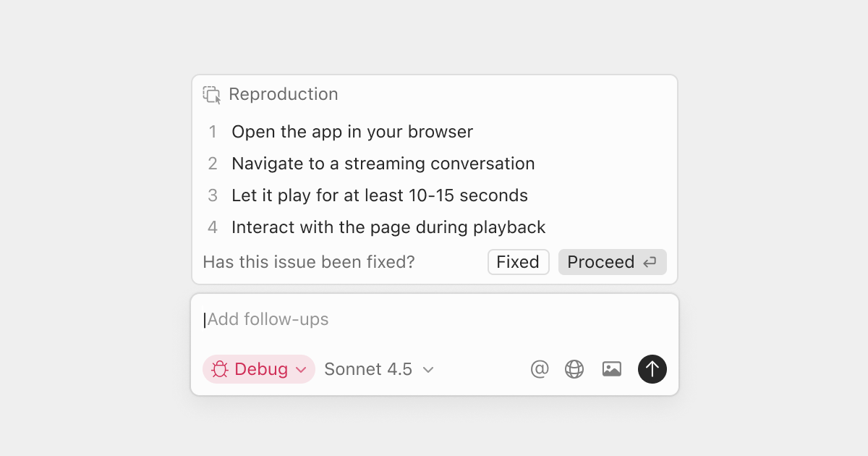Click the Fixed button
This screenshot has width=868, height=456.
pyautogui.click(x=518, y=262)
